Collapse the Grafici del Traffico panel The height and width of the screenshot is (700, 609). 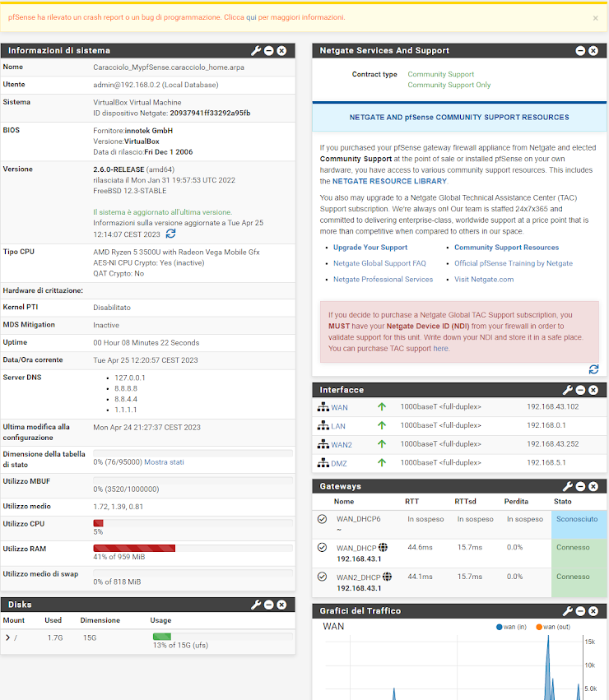coord(580,611)
